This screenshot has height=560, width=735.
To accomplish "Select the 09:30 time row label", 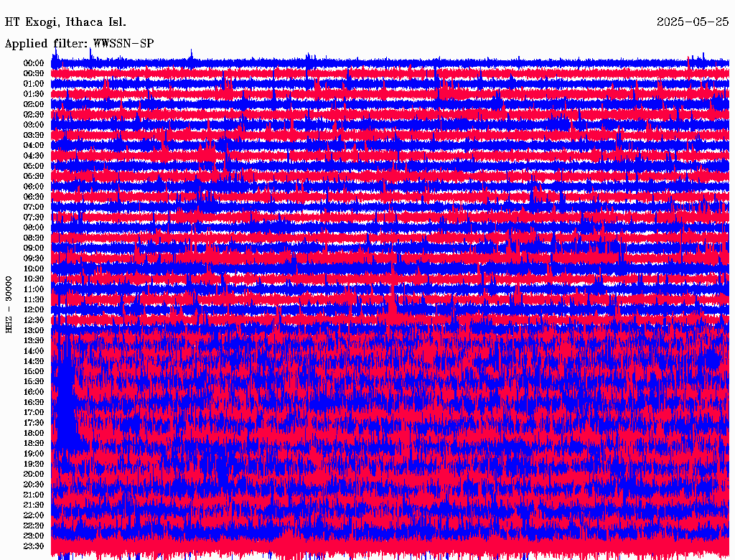I will (34, 258).
